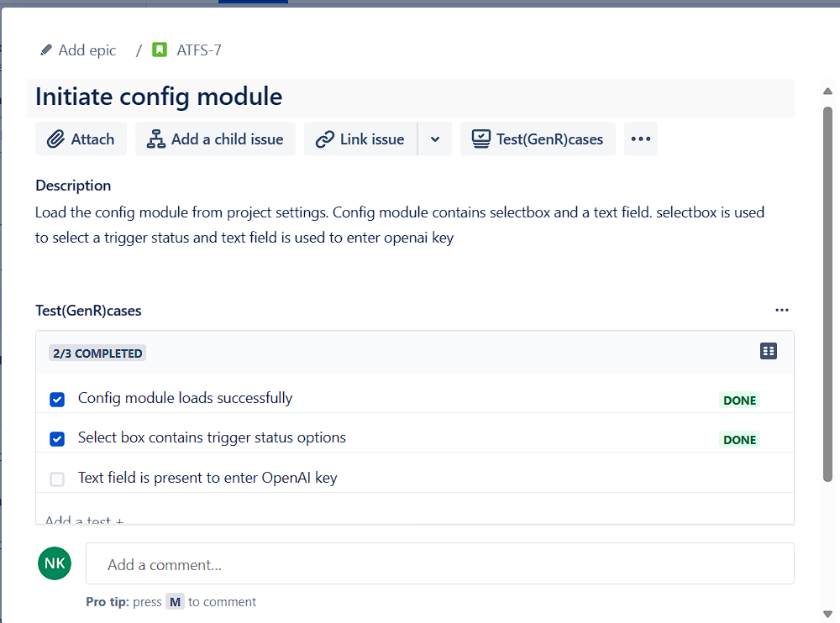The height and width of the screenshot is (623, 840).
Task: Click the green issue type icon for ATFS-7
Action: (x=160, y=50)
